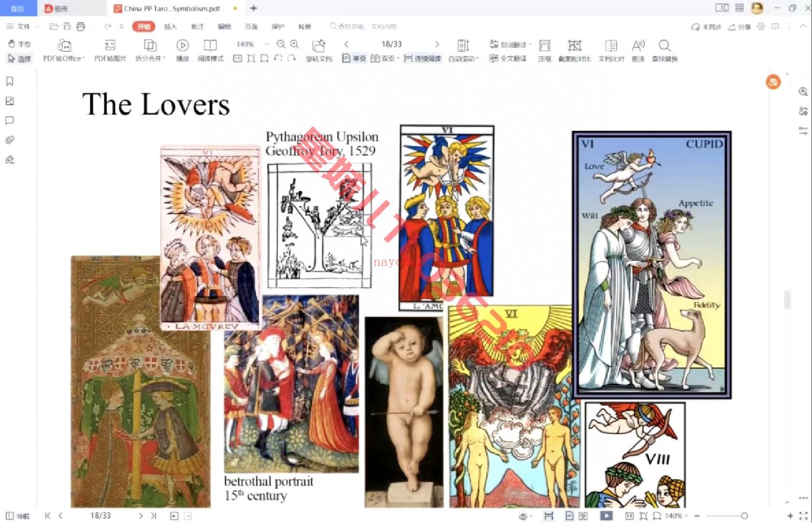Open the settings gear near 分享
The image size is (812, 523).
pyautogui.click(x=761, y=27)
